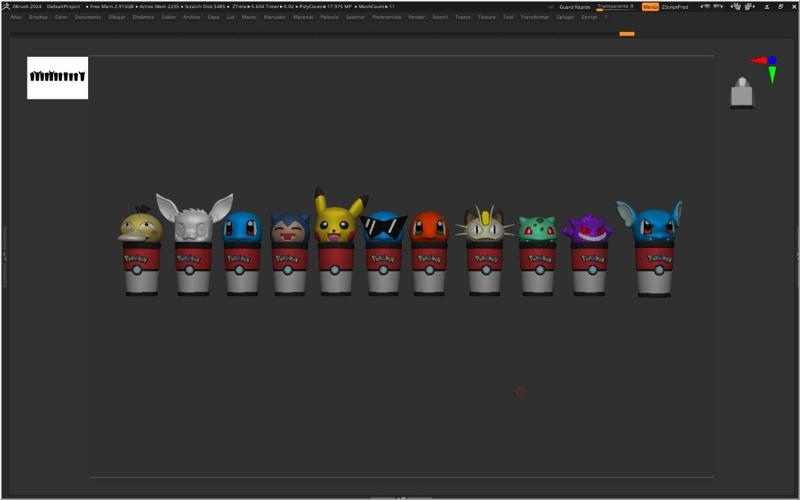Viewport: 800px width, 500px height.
Task: Open the Color menu
Action: pyautogui.click(x=61, y=17)
